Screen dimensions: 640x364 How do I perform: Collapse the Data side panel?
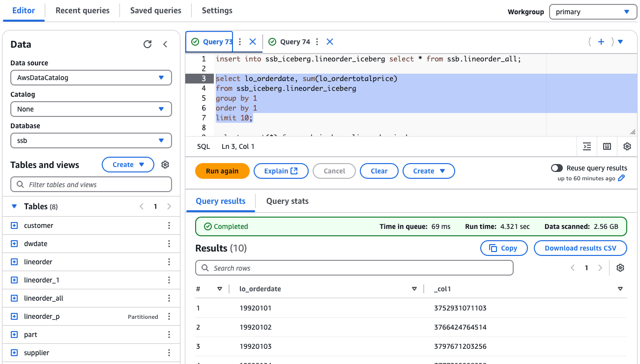click(165, 44)
